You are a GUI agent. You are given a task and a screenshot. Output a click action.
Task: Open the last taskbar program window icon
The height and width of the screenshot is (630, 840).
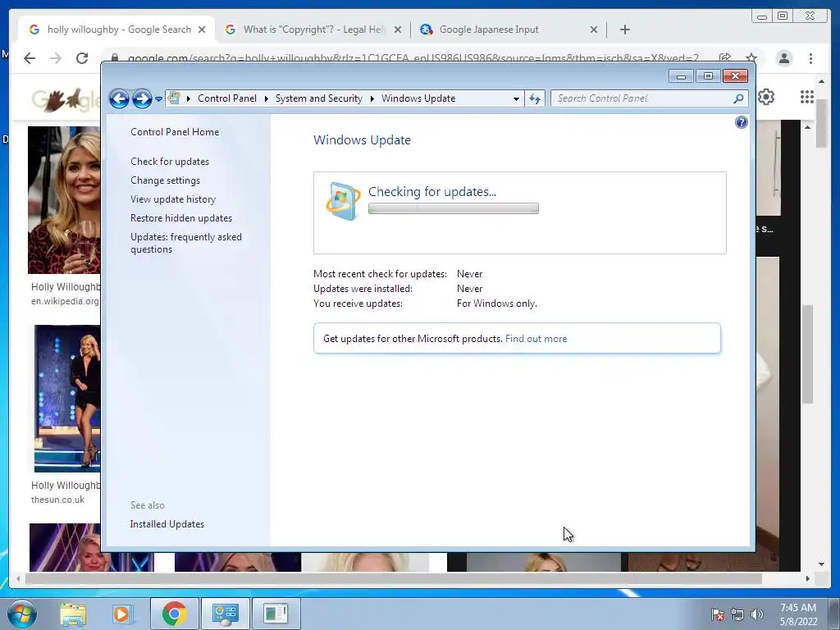coord(276,614)
